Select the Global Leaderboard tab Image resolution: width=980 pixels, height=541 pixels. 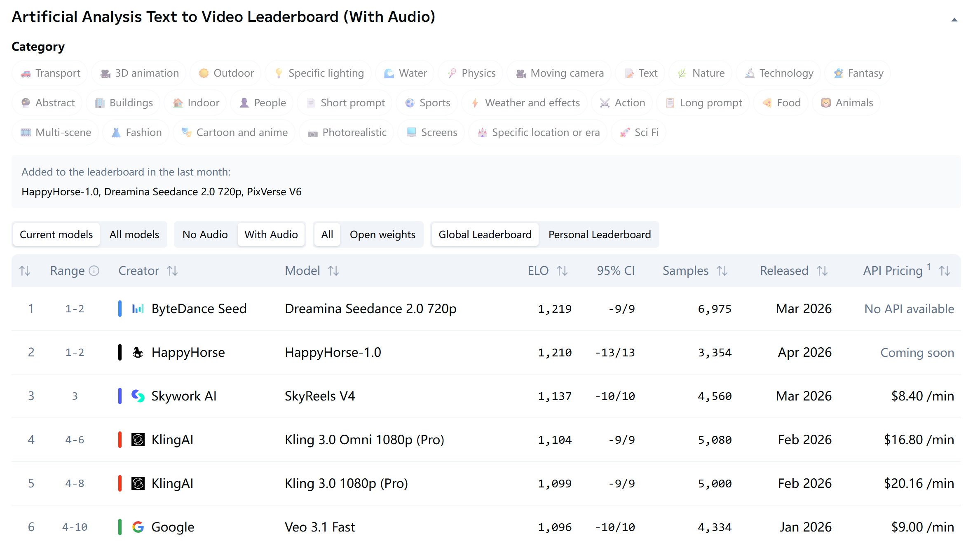(x=485, y=234)
